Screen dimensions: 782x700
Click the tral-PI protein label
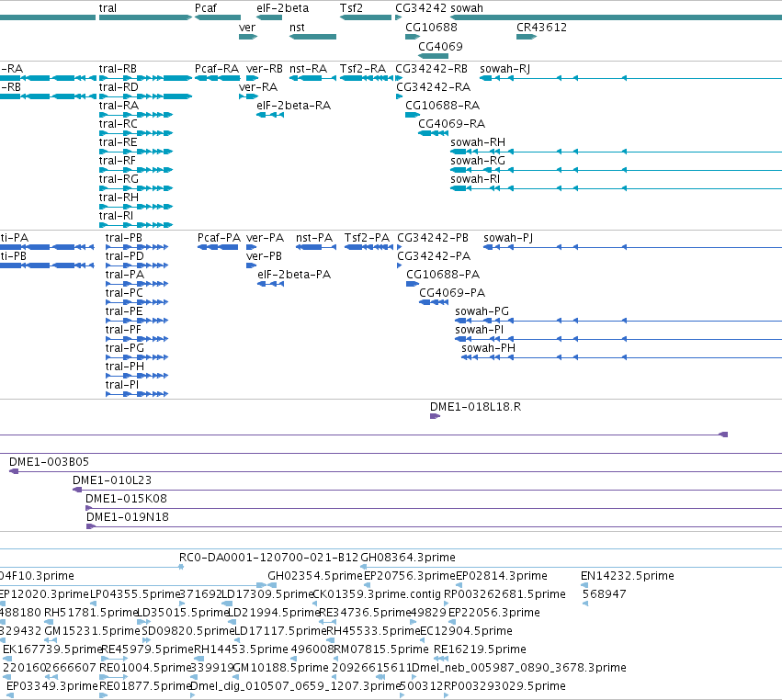pos(121,385)
